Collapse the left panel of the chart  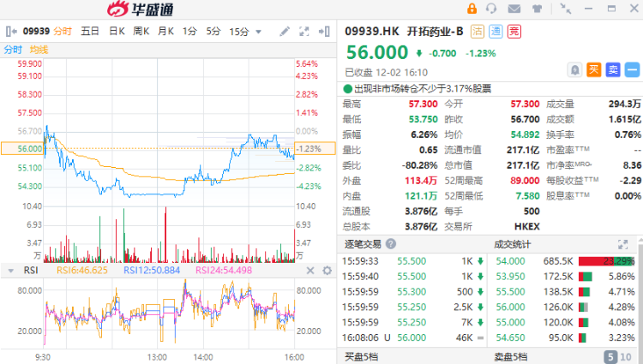click(x=11, y=31)
